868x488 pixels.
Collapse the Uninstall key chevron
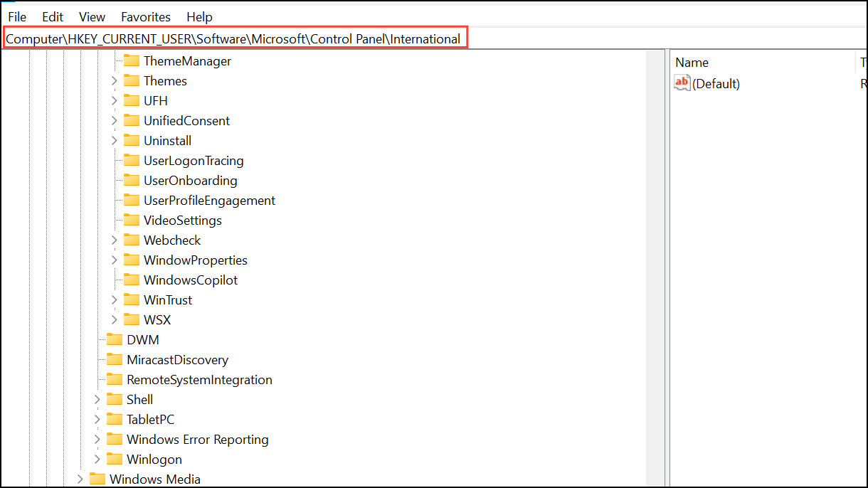pyautogui.click(x=115, y=140)
